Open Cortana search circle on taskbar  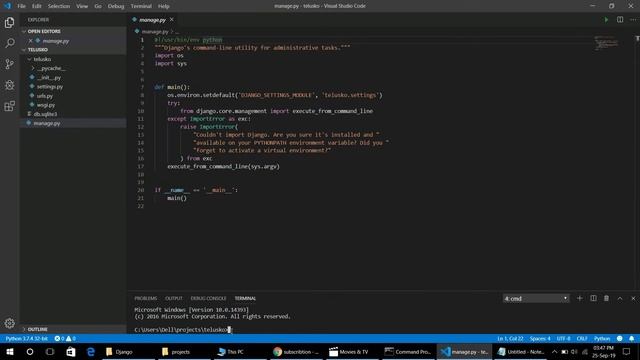[x=30, y=351]
